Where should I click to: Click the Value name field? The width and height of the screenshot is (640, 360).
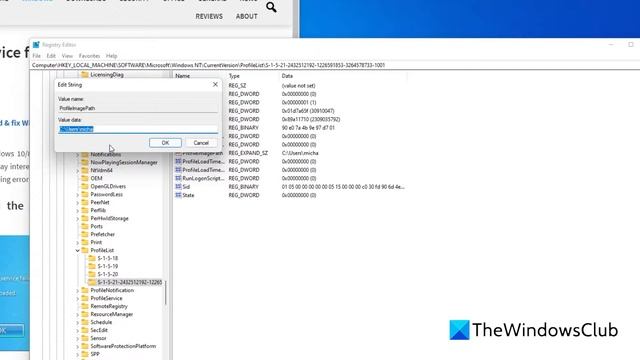tap(138, 108)
